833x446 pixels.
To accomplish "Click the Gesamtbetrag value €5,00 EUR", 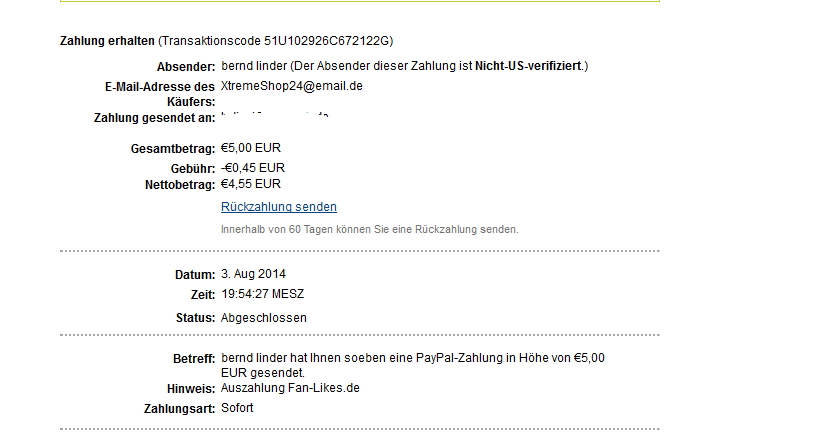I will coord(252,148).
